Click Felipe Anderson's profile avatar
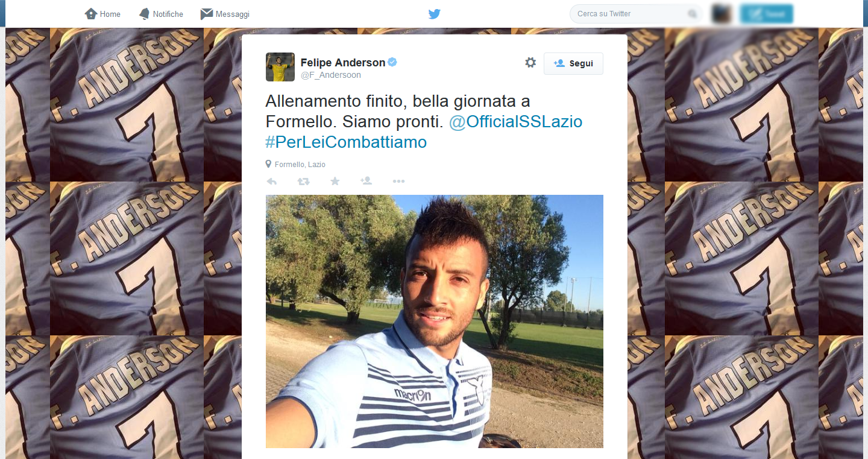The height and width of the screenshot is (459, 868). pos(280,67)
